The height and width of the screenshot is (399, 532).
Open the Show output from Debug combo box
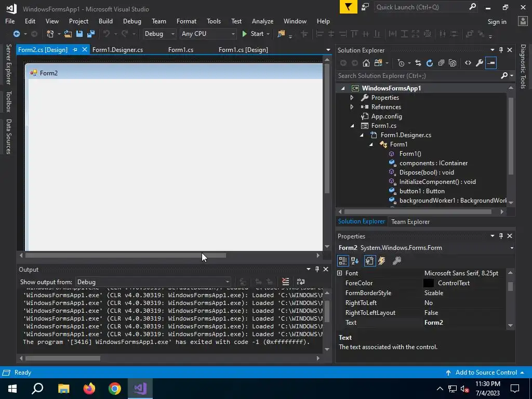(153, 282)
